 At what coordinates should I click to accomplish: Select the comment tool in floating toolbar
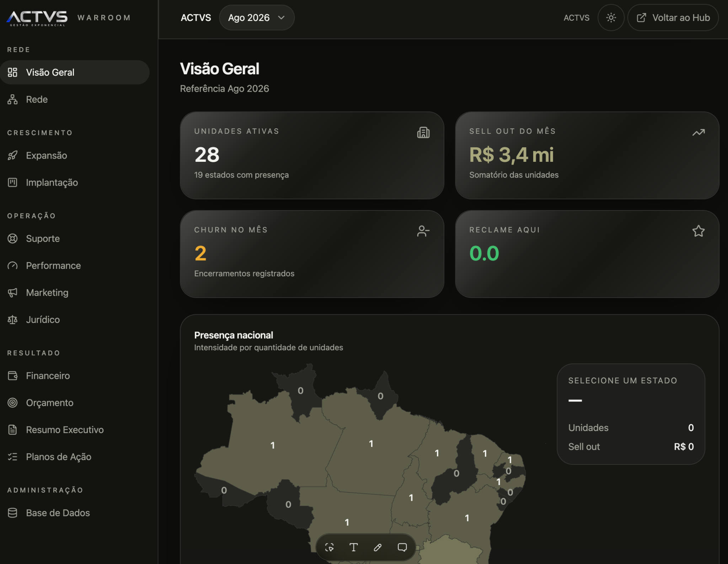402,547
